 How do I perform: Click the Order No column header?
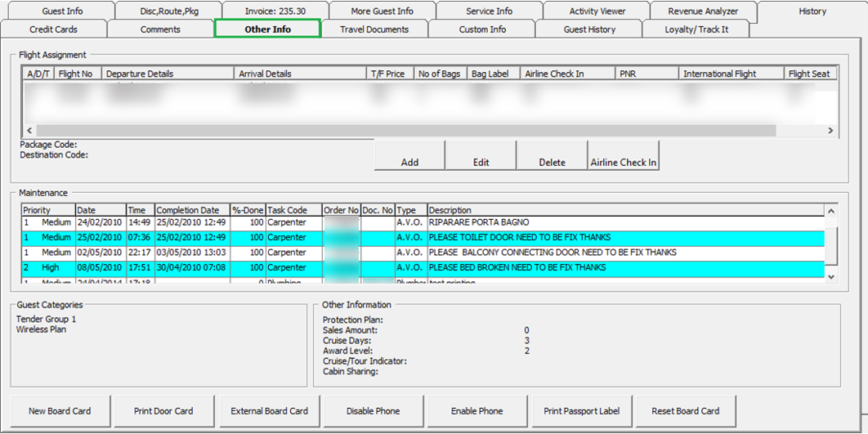[342, 210]
